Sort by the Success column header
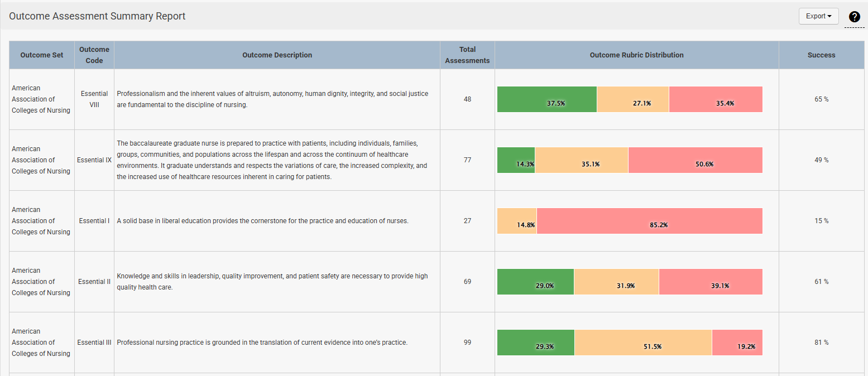 tap(821, 55)
